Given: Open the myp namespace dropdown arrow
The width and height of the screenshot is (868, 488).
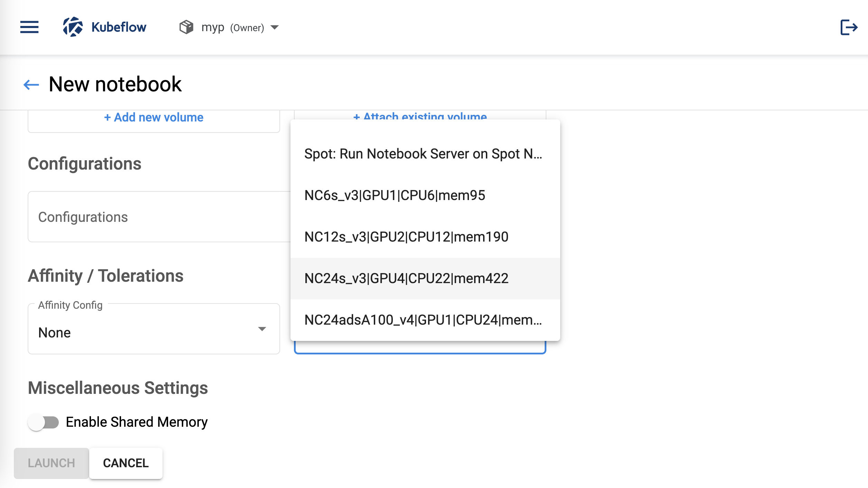Looking at the screenshot, I should (275, 27).
